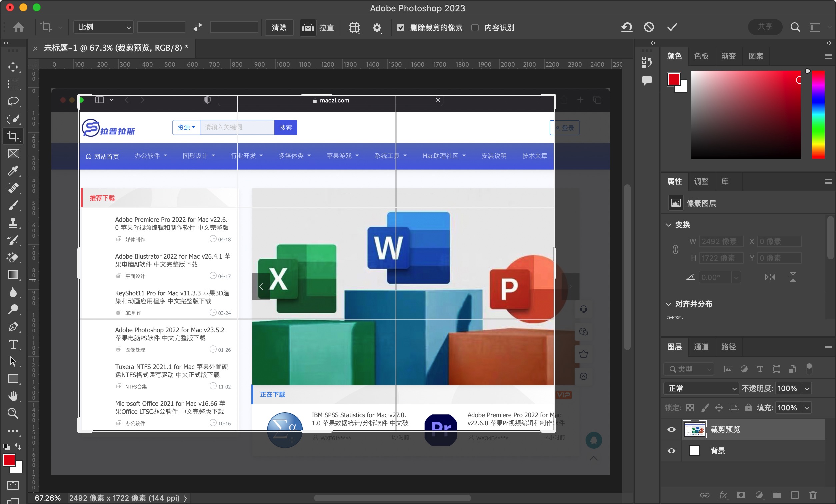The height and width of the screenshot is (504, 836).
Task: Select the Clone Stamp tool
Action: pos(13,223)
